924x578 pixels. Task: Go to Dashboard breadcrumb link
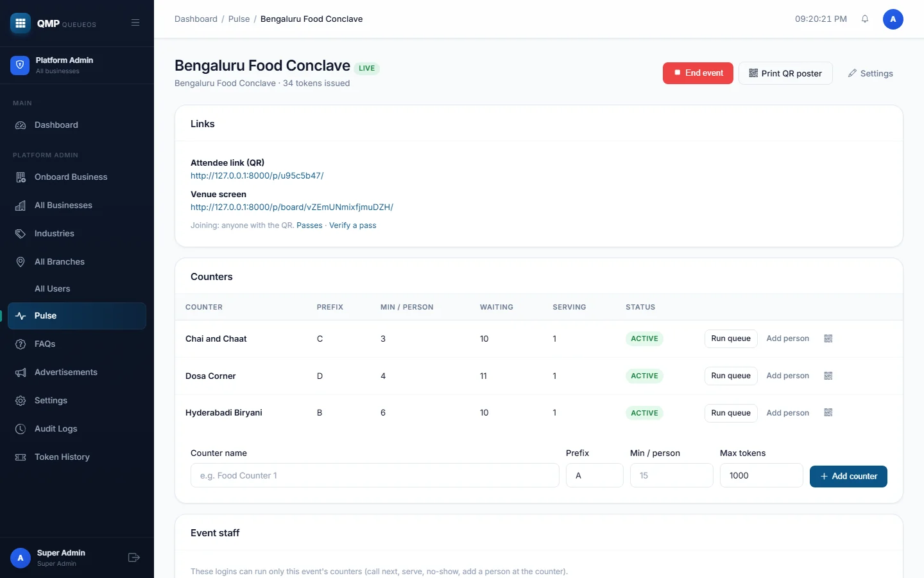[196, 19]
